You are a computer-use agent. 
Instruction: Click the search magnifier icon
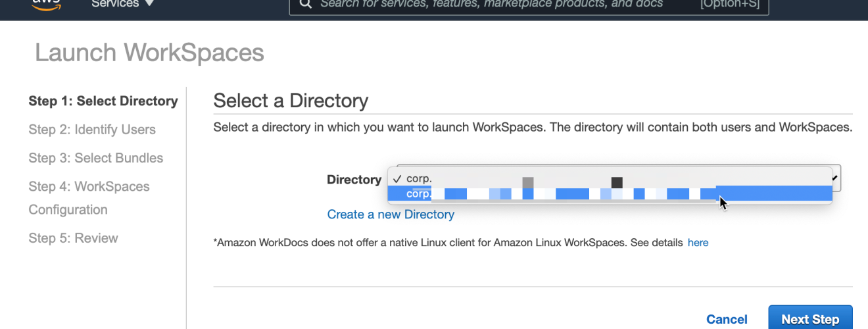click(305, 4)
